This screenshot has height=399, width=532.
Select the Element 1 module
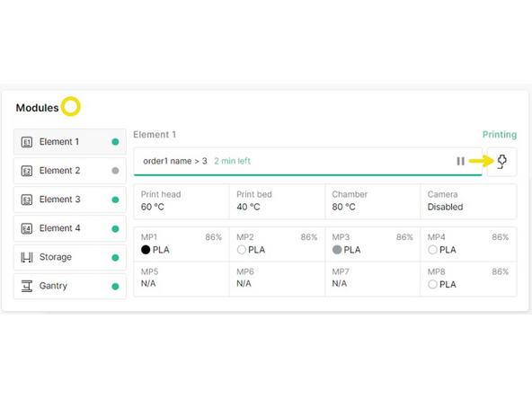70,141
